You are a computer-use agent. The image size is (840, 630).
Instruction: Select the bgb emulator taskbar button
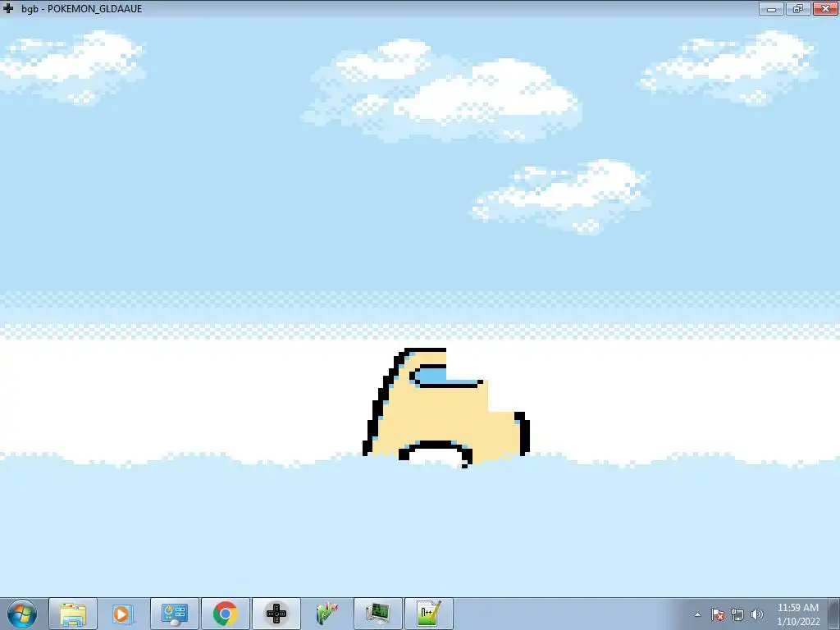[x=276, y=614]
